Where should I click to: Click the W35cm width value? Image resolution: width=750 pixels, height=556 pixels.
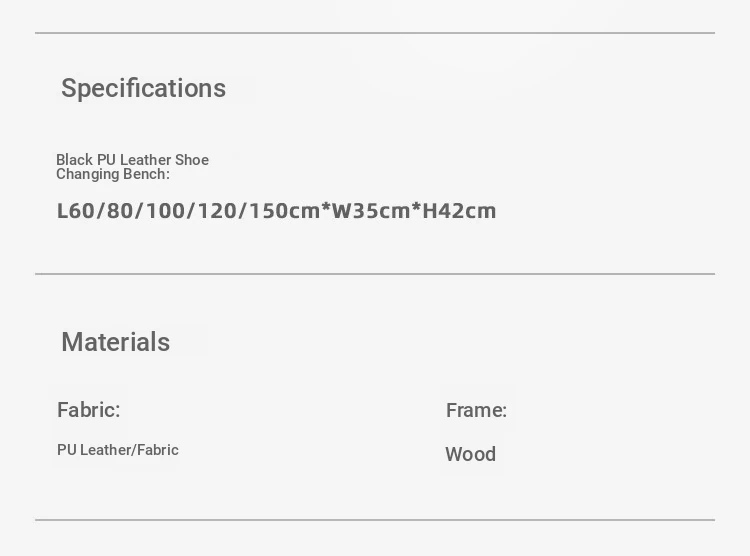tap(371, 211)
